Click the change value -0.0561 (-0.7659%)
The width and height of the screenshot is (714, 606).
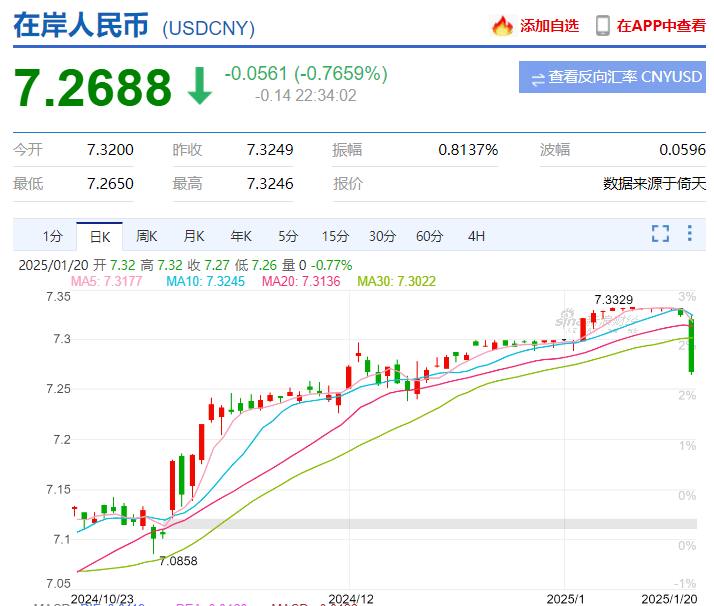[x=306, y=73]
